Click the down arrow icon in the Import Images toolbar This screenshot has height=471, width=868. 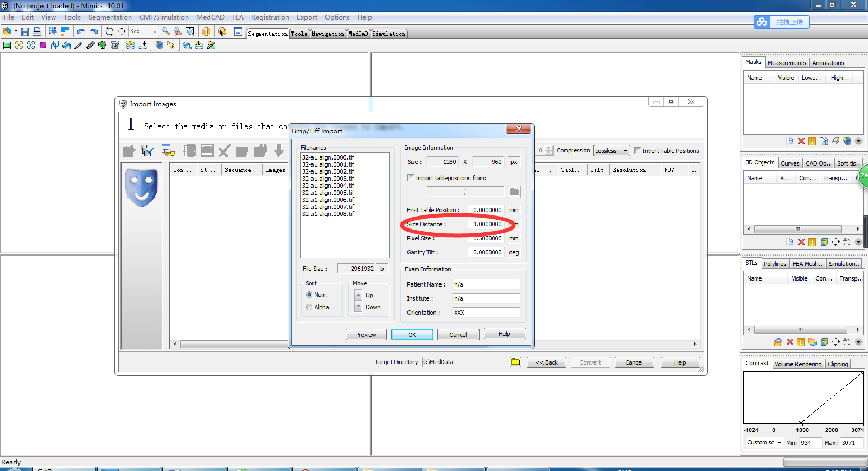(279, 150)
